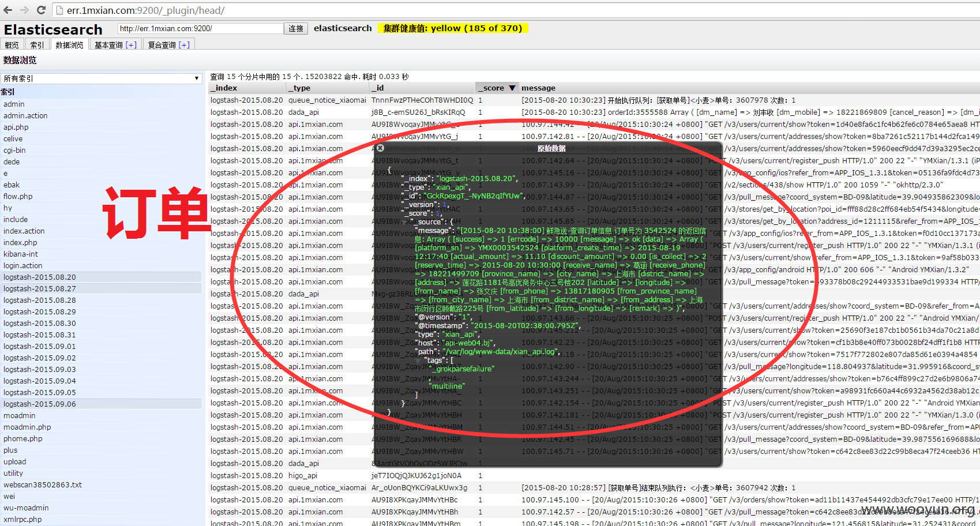
Task: Select the api.php index
Action: click(x=101, y=127)
